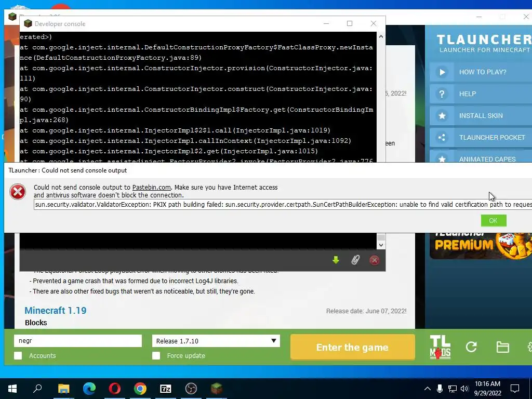Click the red error icon in dialog
This screenshot has width=532, height=399.
(18, 192)
